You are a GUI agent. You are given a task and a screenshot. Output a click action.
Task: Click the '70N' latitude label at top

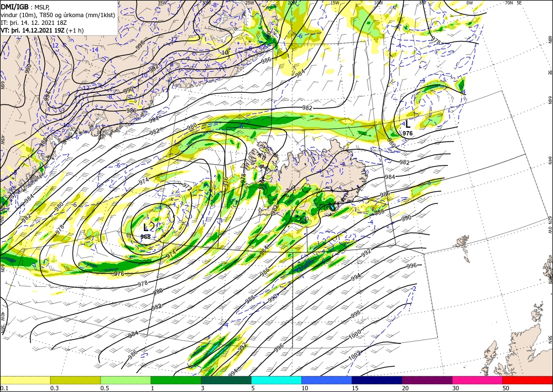[509, 3]
